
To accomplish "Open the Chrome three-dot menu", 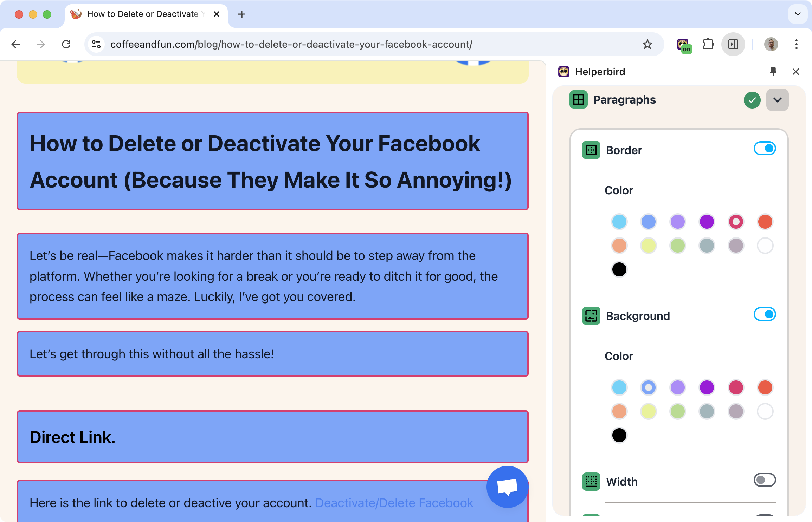I will coord(796,45).
